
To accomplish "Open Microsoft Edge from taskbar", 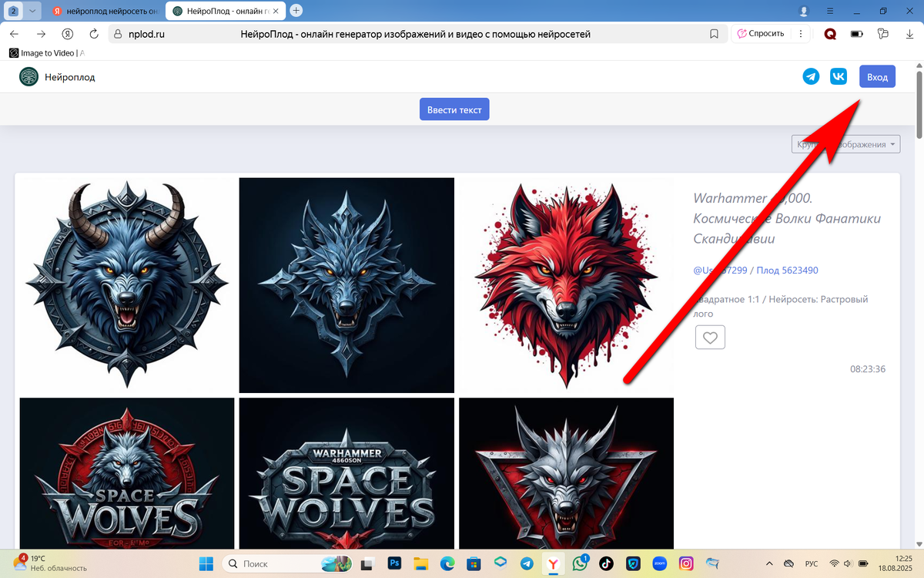I will coord(447,563).
